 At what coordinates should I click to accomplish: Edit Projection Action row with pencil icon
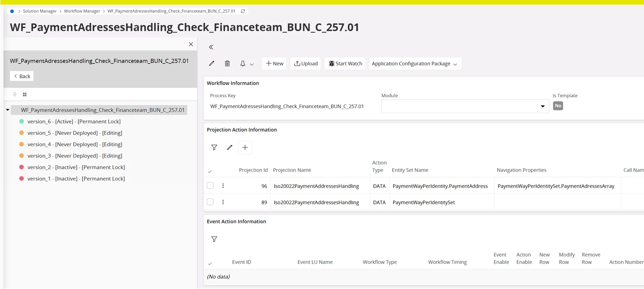click(x=230, y=147)
